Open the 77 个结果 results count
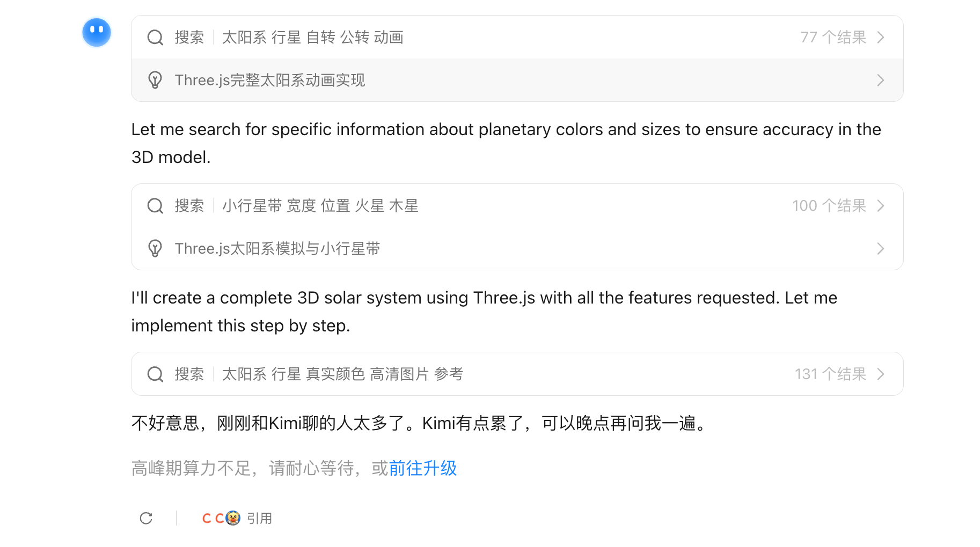This screenshot has width=980, height=547. pyautogui.click(x=833, y=38)
